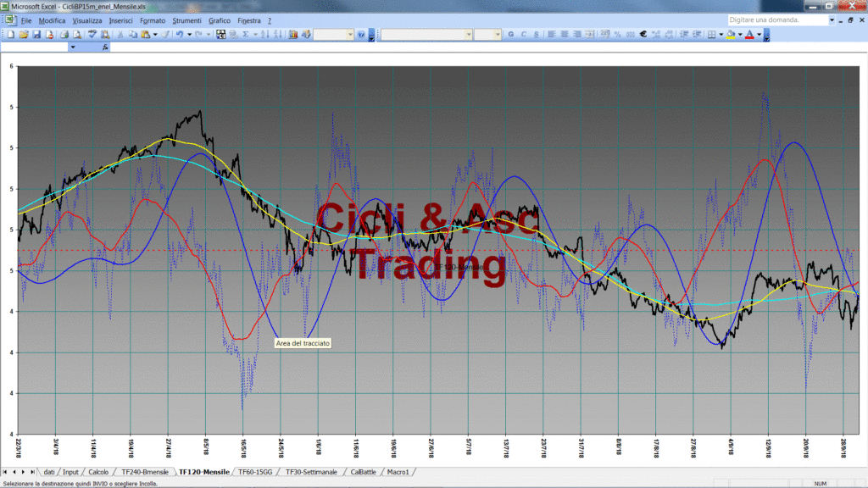The height and width of the screenshot is (488, 868).
Task: Switch to the dati sheet tab
Action: (49, 472)
